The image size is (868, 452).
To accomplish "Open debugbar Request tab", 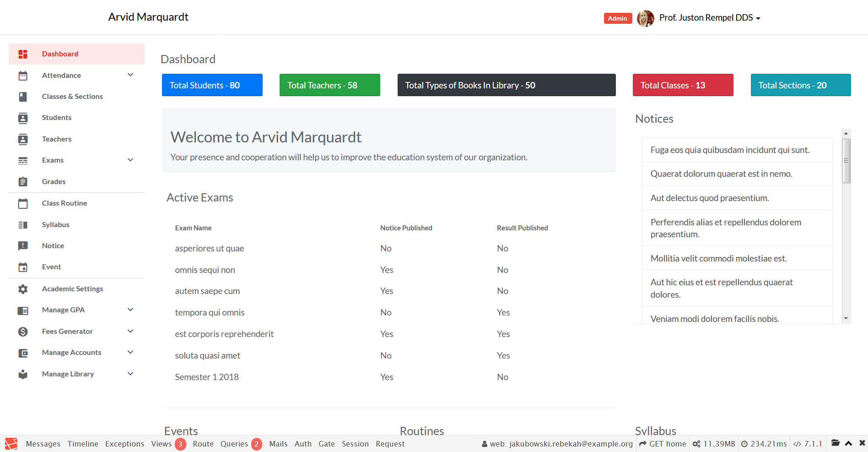I will [x=390, y=444].
